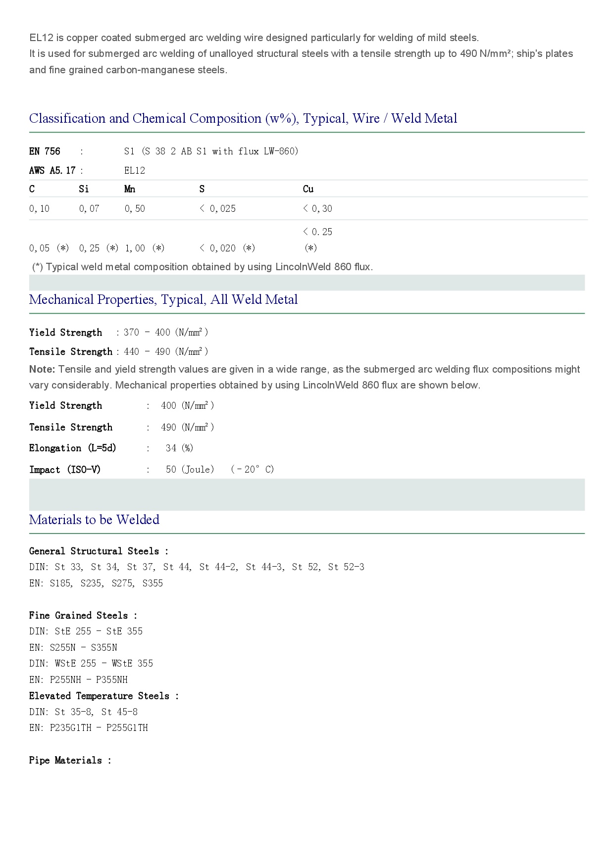The image size is (614, 868).
Task: Click the 'Cu' column header
Action: point(308,189)
